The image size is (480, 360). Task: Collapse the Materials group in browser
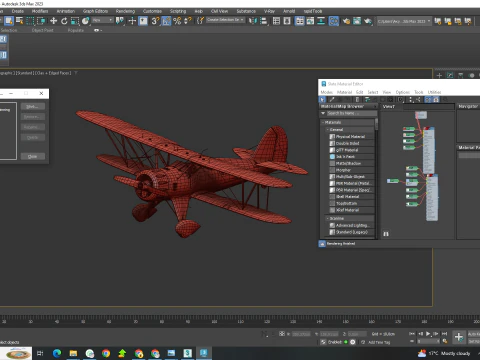[x=323, y=122]
